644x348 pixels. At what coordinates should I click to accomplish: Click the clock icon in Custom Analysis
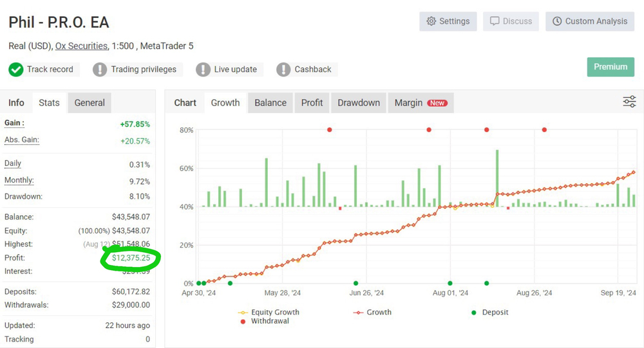(557, 21)
